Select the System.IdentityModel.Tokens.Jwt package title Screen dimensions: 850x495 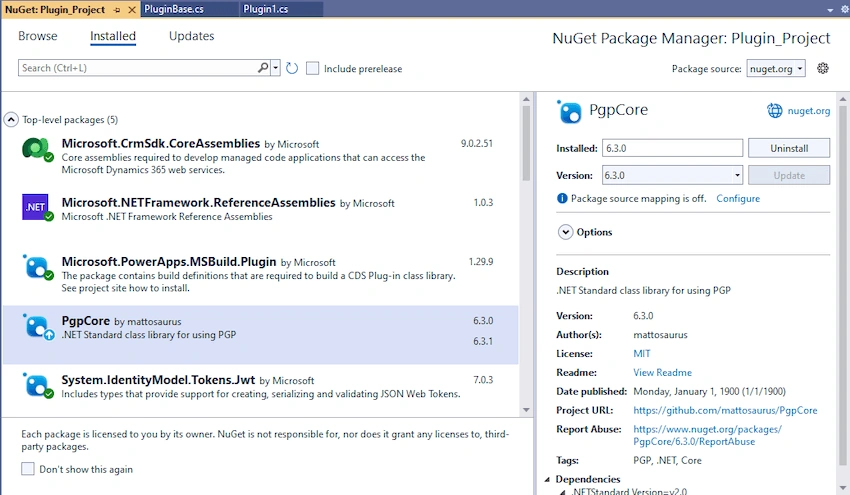[x=158, y=380]
